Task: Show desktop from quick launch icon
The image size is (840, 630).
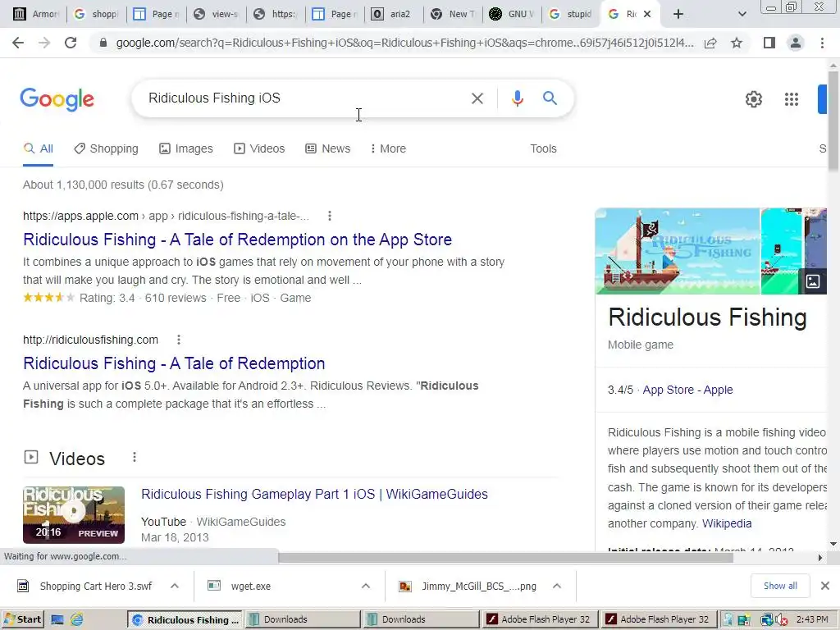Action: coord(57,620)
